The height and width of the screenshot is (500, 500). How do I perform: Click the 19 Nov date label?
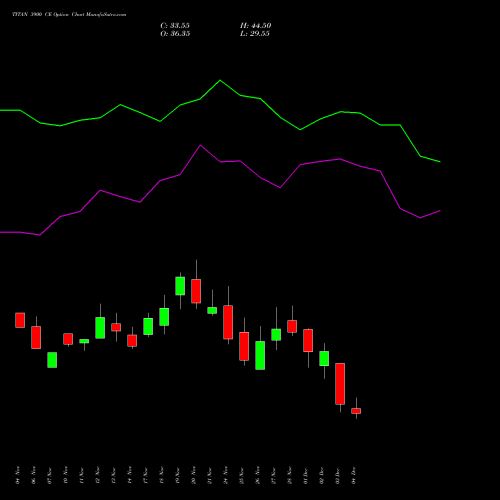(x=178, y=475)
